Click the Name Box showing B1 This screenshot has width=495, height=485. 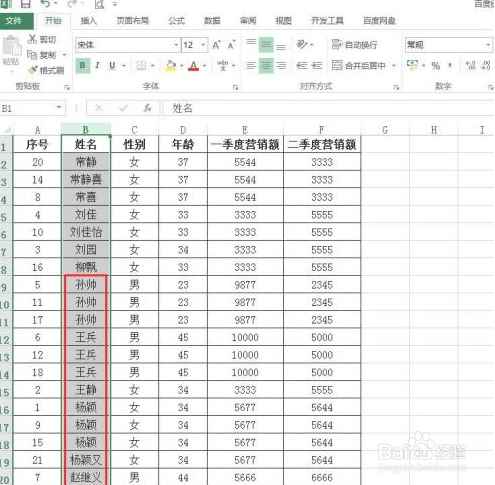tap(28, 108)
